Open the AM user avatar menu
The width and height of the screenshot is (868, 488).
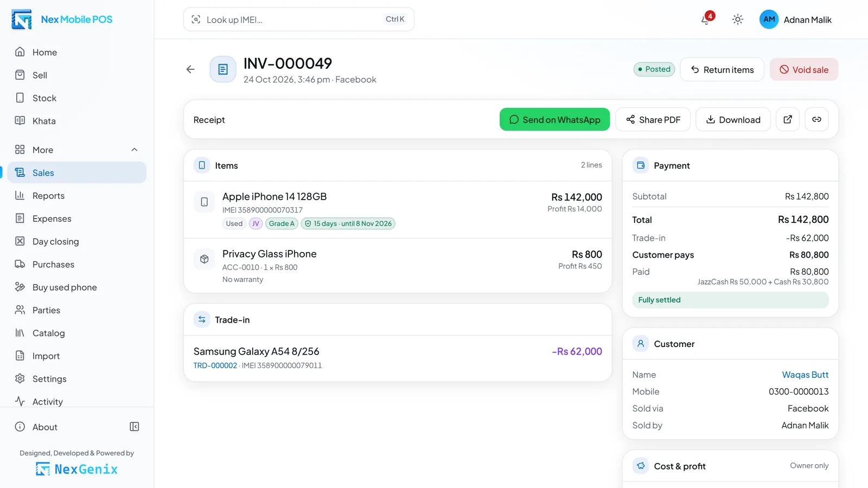[x=769, y=20]
